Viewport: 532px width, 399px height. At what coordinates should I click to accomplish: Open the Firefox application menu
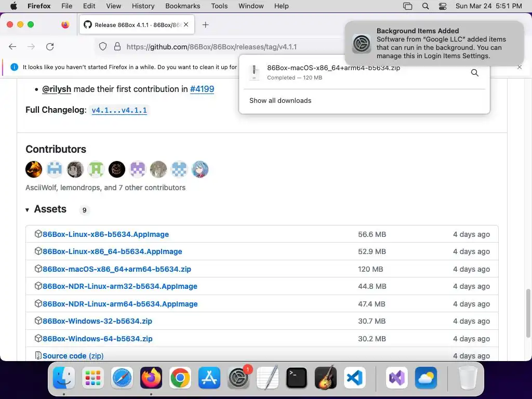pyautogui.click(x=39, y=6)
